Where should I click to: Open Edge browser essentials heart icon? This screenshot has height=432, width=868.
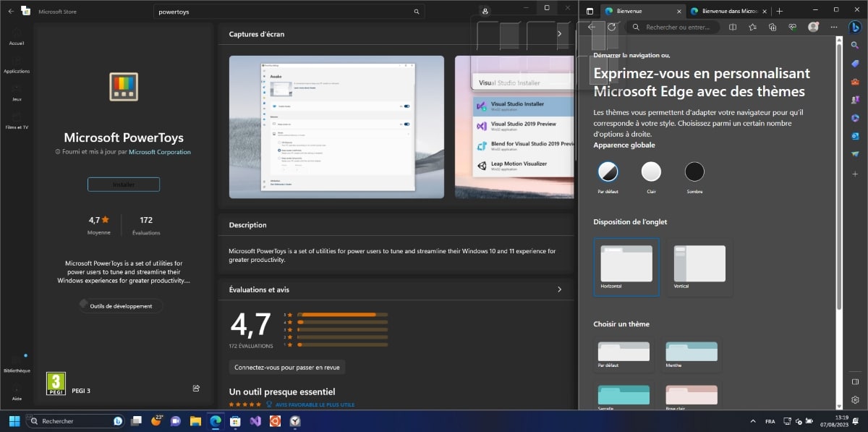click(x=793, y=27)
